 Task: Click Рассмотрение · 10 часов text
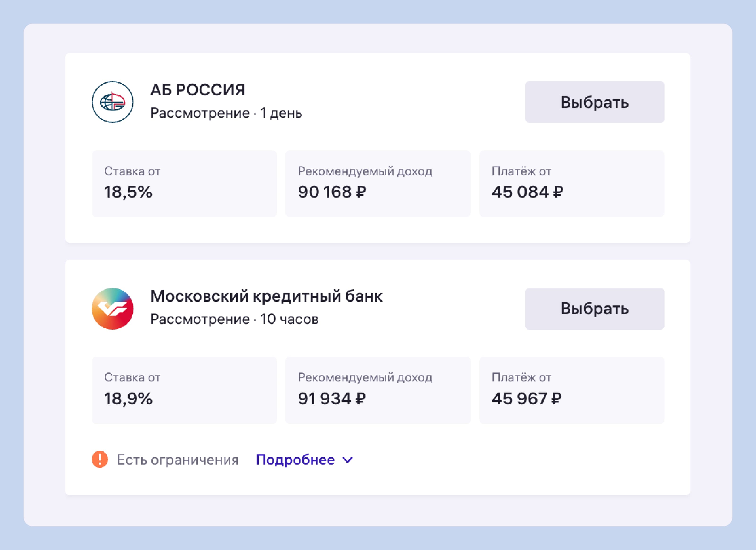tap(234, 319)
